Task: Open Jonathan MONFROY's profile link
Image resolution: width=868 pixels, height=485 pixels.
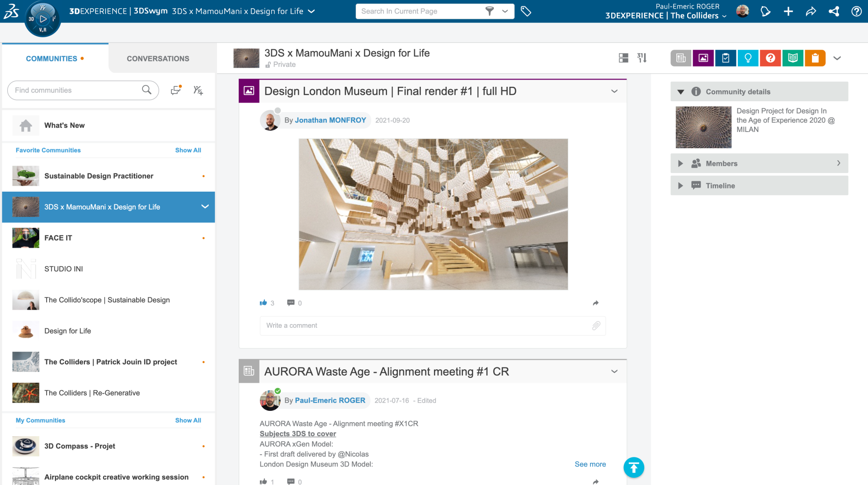Action: [x=330, y=120]
